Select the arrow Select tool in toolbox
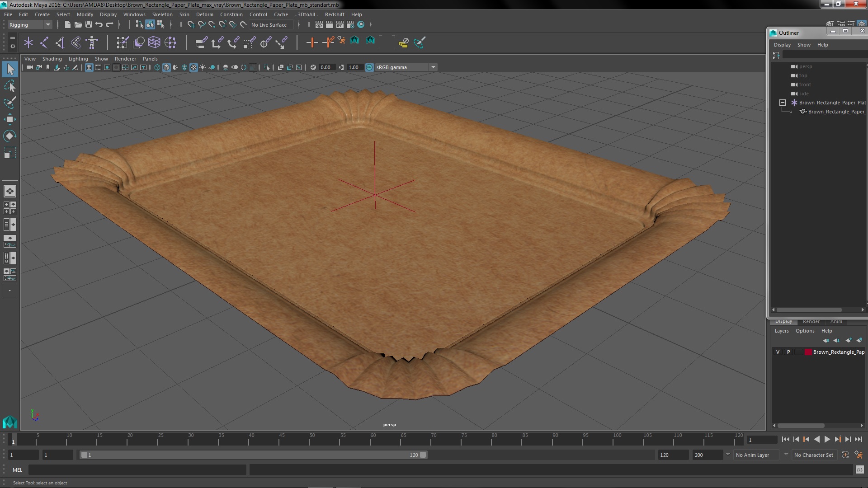Viewport: 868px width, 488px height. [x=10, y=69]
